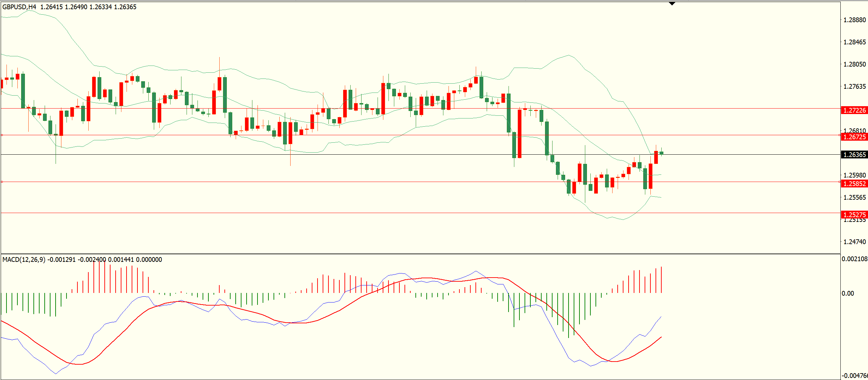868x380 pixels.
Task: Select the red 1.25852 price label
Action: tap(854, 184)
